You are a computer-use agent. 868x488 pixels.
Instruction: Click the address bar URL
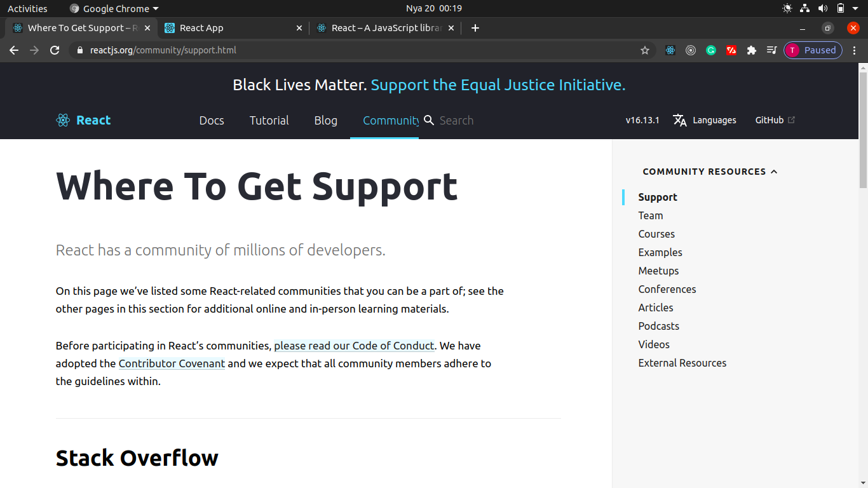coord(163,50)
